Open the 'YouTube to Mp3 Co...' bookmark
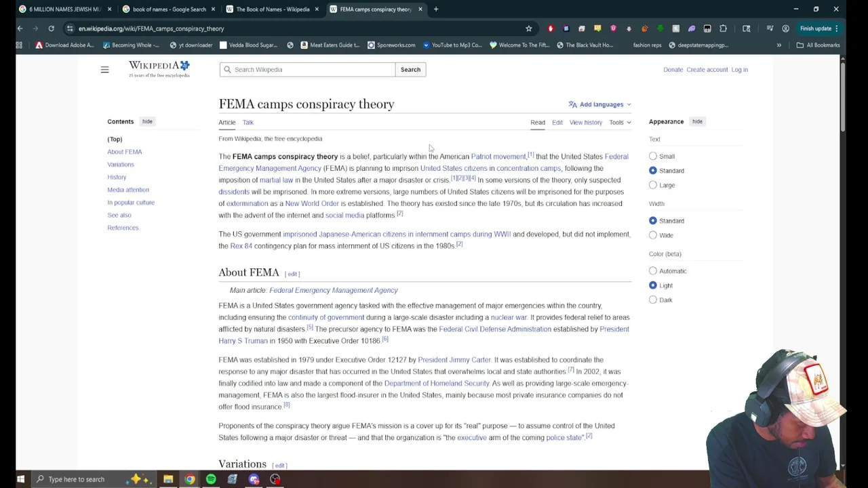The image size is (868, 488). [x=452, y=45]
